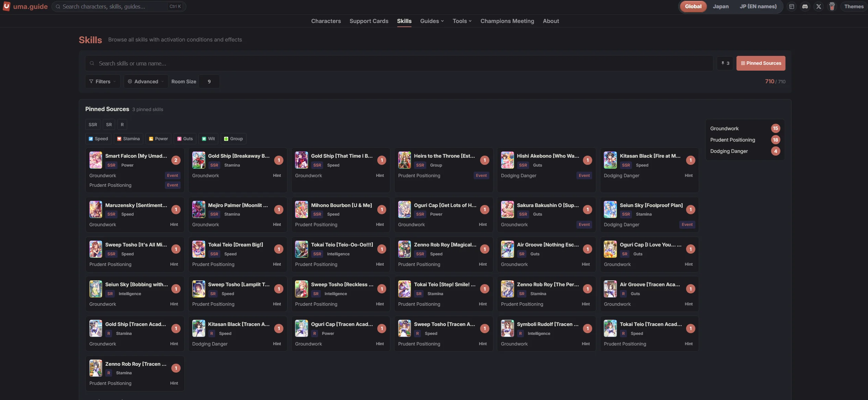The image size is (868, 400).
Task: Open the X social icon
Action: tap(819, 7)
